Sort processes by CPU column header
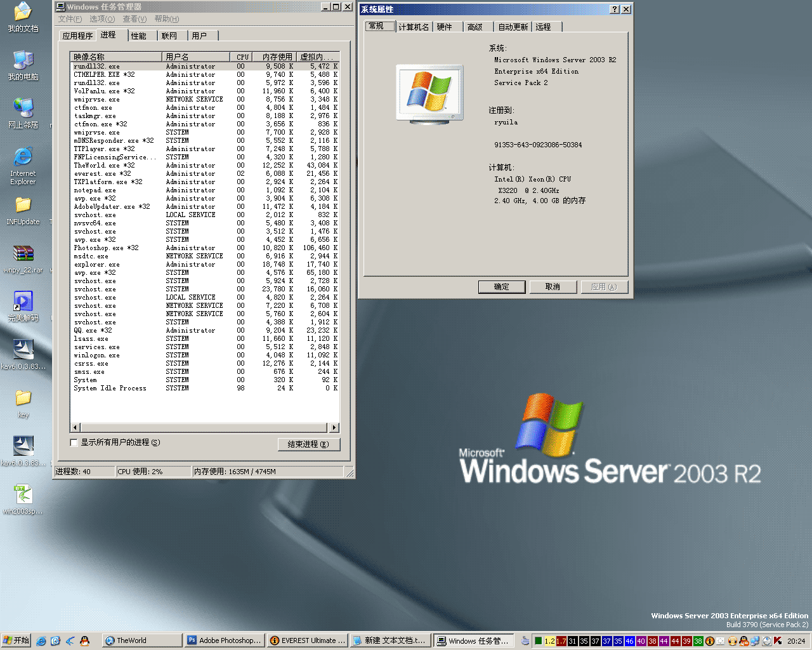The height and width of the screenshot is (650, 812). click(x=240, y=56)
